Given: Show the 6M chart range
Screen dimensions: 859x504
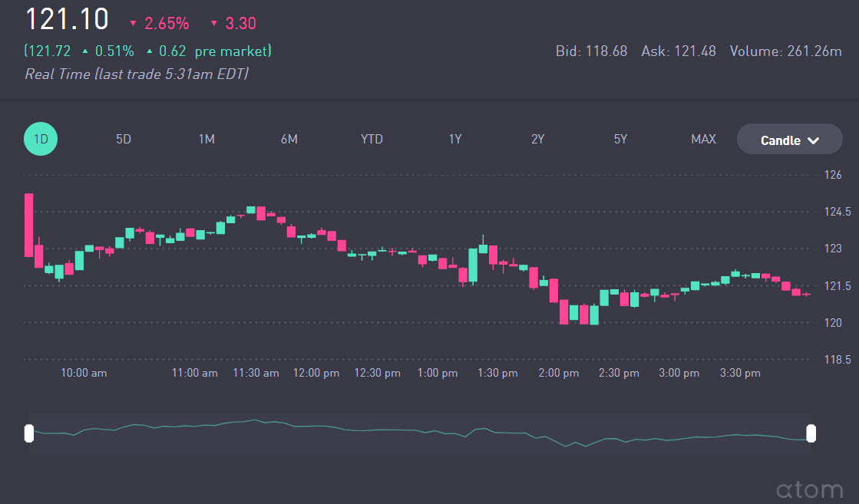Looking at the screenshot, I should coord(289,139).
